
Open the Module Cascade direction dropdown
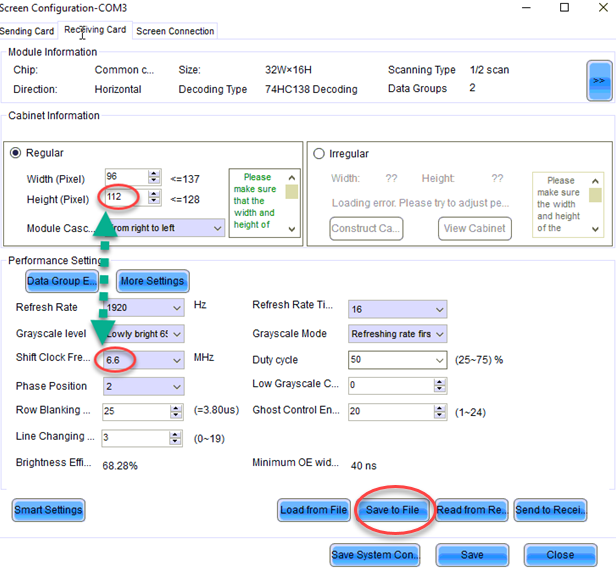pos(163,228)
